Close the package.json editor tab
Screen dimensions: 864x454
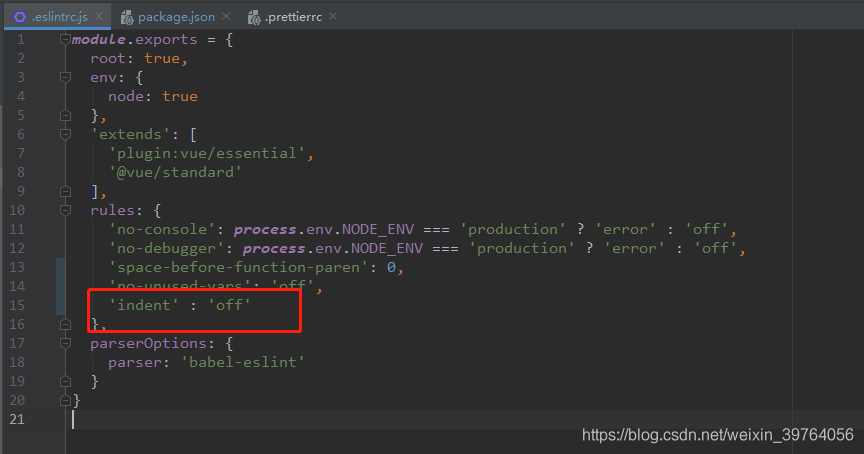click(x=226, y=18)
